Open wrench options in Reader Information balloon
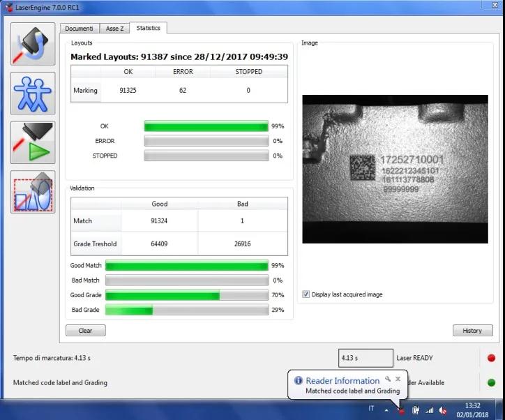Screen dimensions: 505x420 (388, 379)
